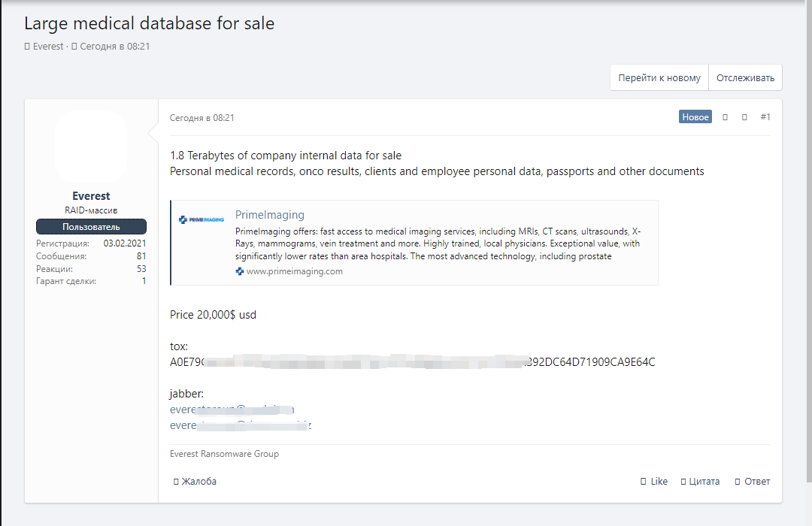812x526 pixels.
Task: Click the thread timestamp 'Сегодня в 08:21' under the title
Action: 114,46
